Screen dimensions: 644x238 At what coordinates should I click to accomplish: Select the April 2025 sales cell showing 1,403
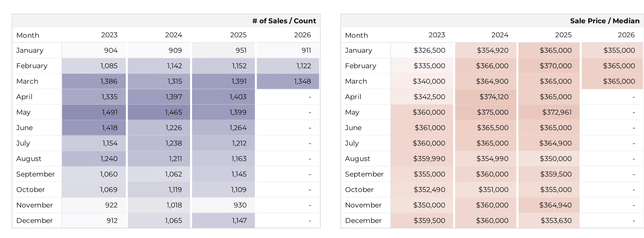click(x=238, y=97)
